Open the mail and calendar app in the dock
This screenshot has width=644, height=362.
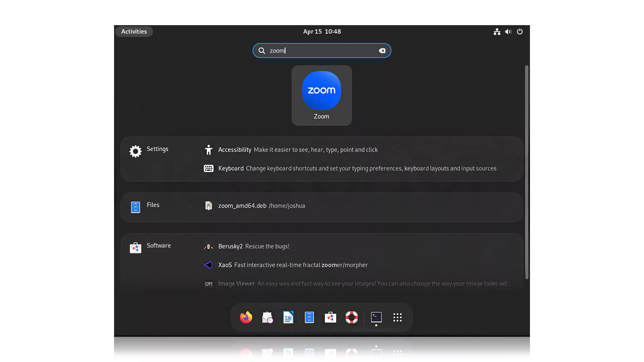[x=267, y=317]
